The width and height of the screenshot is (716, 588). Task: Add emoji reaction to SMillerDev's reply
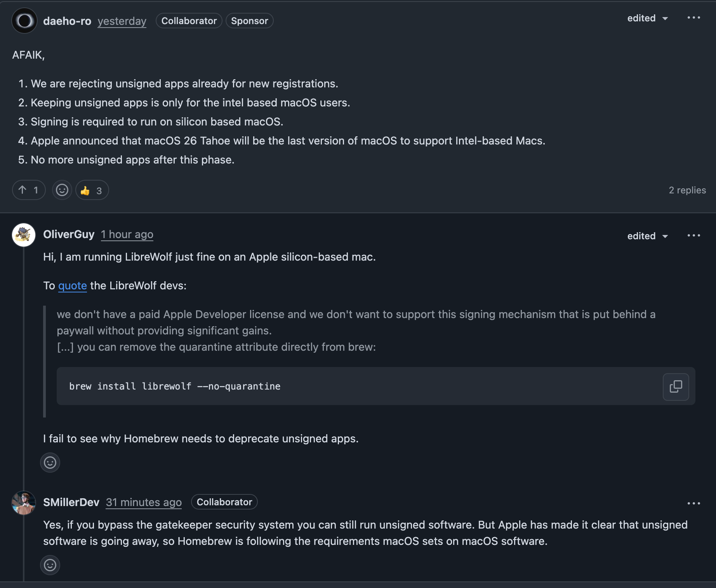coord(50,565)
